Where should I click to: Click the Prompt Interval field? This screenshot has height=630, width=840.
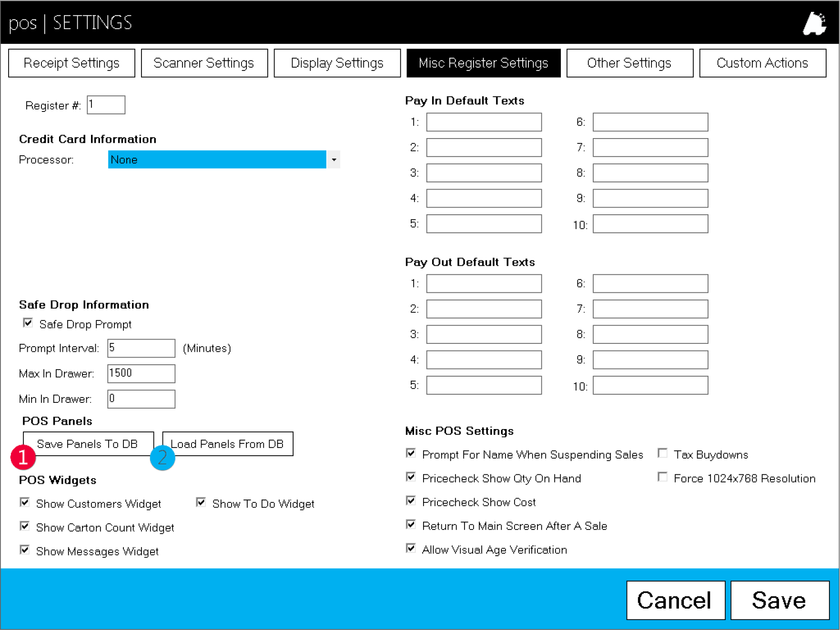[x=141, y=348]
